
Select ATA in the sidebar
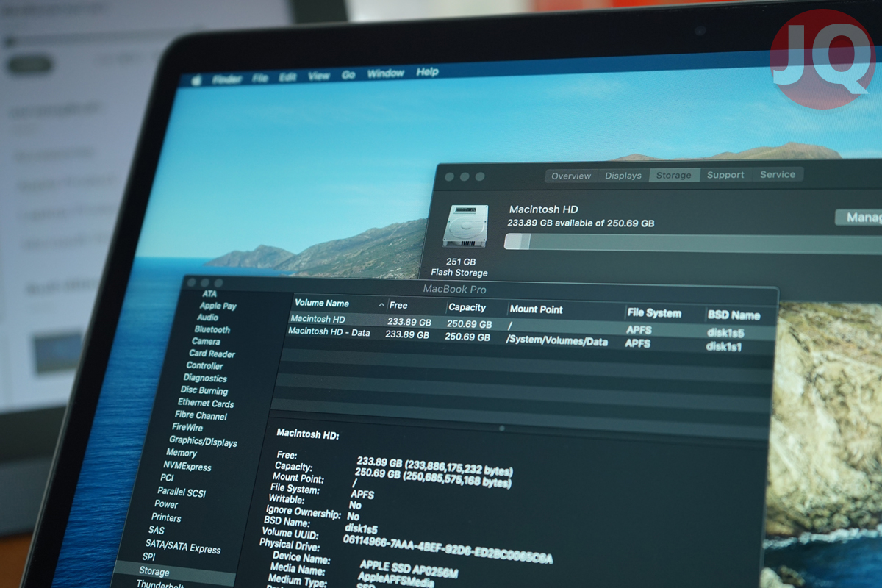click(x=209, y=294)
